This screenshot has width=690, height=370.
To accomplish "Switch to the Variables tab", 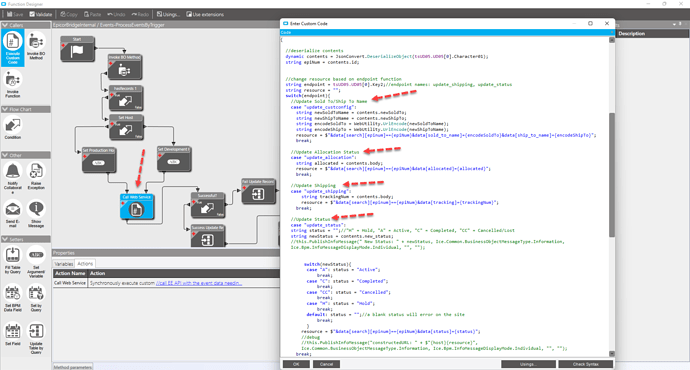I will click(x=64, y=264).
